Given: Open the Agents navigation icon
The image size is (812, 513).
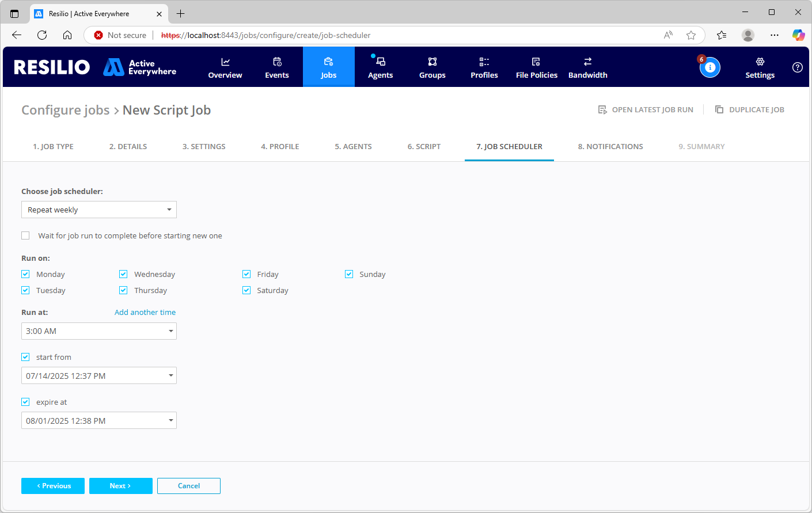Looking at the screenshot, I should [381, 62].
